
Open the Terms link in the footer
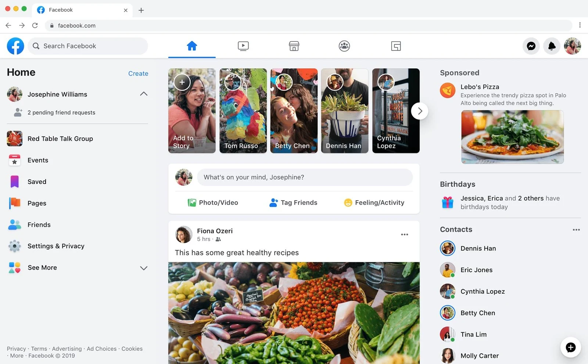pos(39,349)
